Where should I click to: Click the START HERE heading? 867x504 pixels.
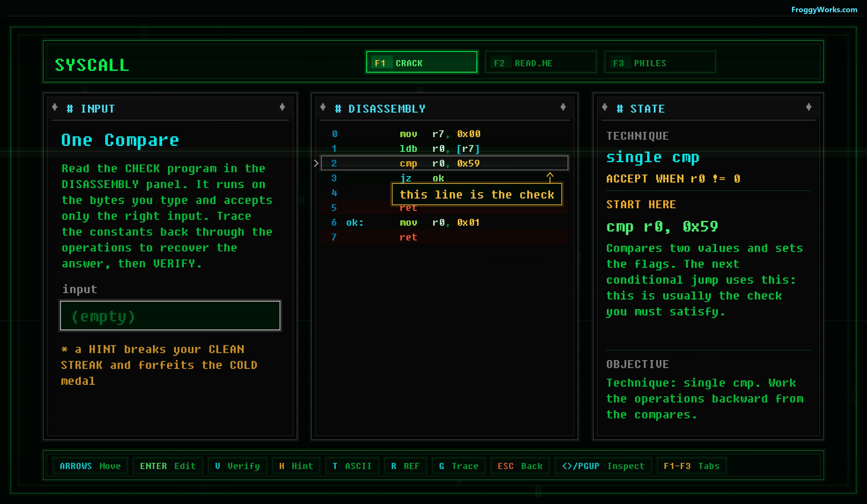[x=641, y=204]
